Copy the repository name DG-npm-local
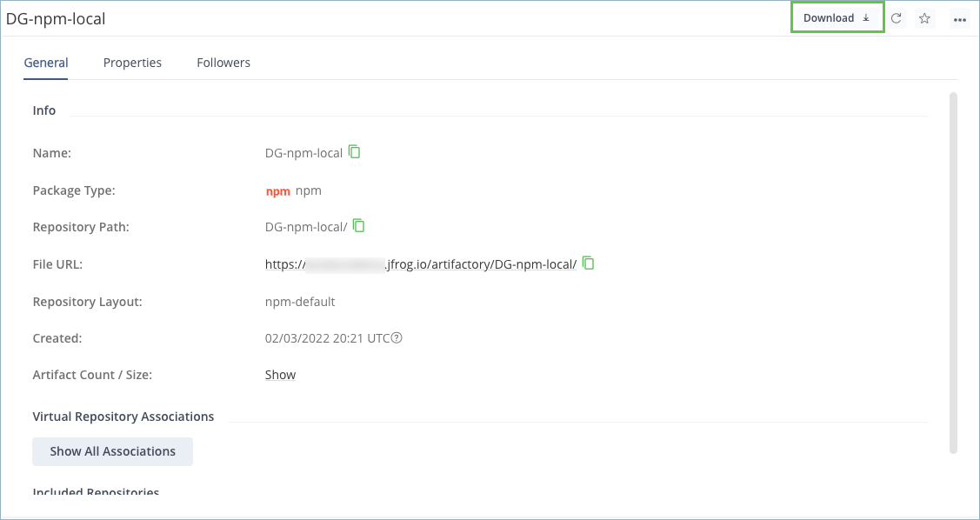Screen dimensions: 980x520 354,151
